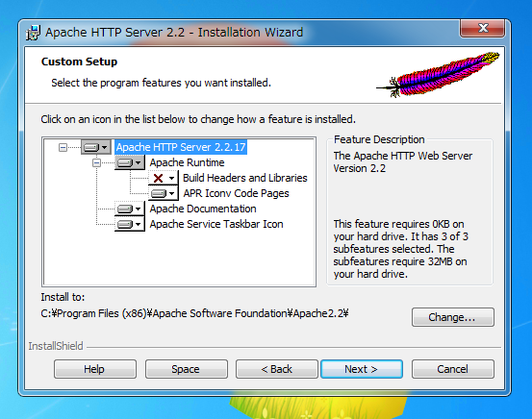Click the Feature Description text about Apache HTTP Web Server

pos(403,162)
